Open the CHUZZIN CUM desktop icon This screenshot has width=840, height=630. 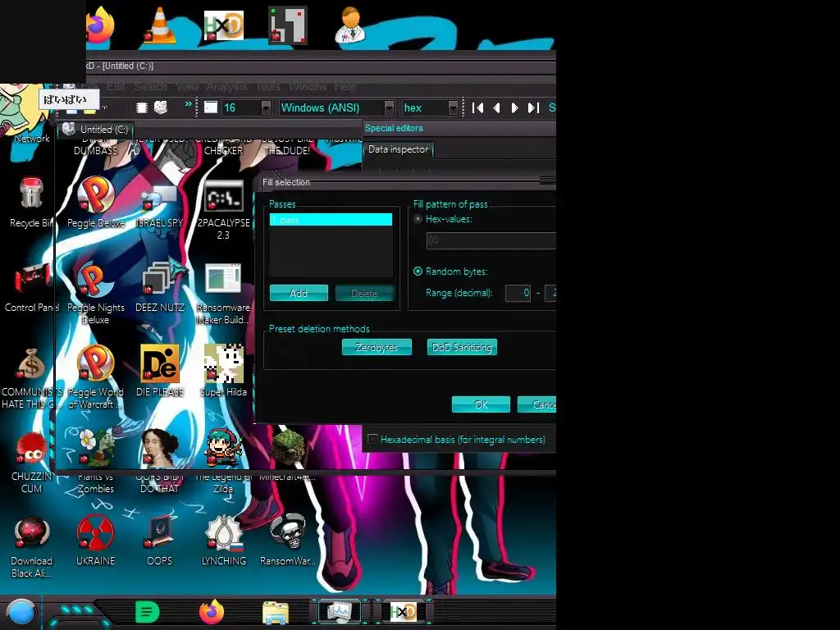coord(31,462)
